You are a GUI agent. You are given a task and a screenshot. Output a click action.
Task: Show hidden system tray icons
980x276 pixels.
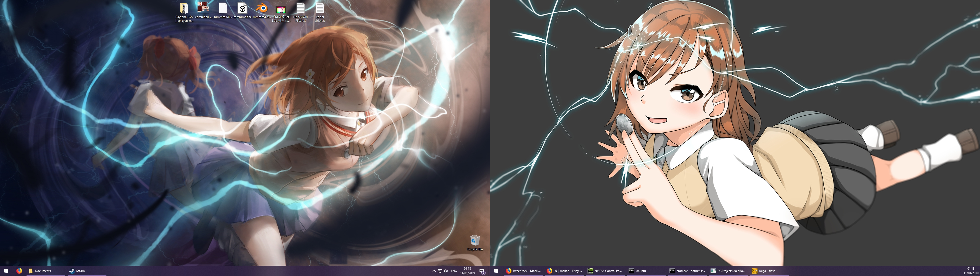[x=434, y=271]
